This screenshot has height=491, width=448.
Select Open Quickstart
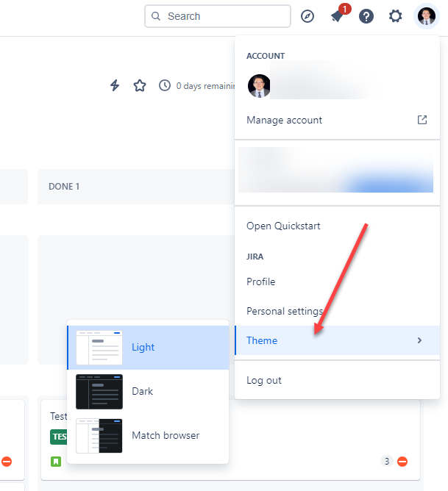337,226
